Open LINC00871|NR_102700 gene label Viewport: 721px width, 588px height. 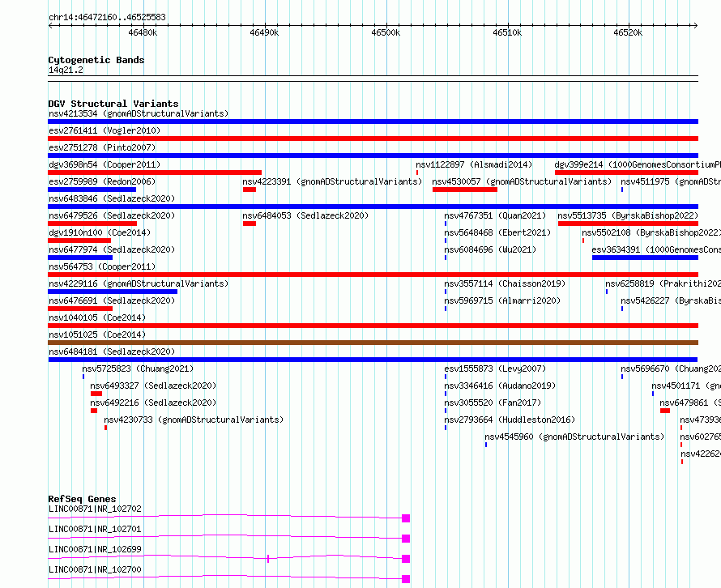pos(95,569)
